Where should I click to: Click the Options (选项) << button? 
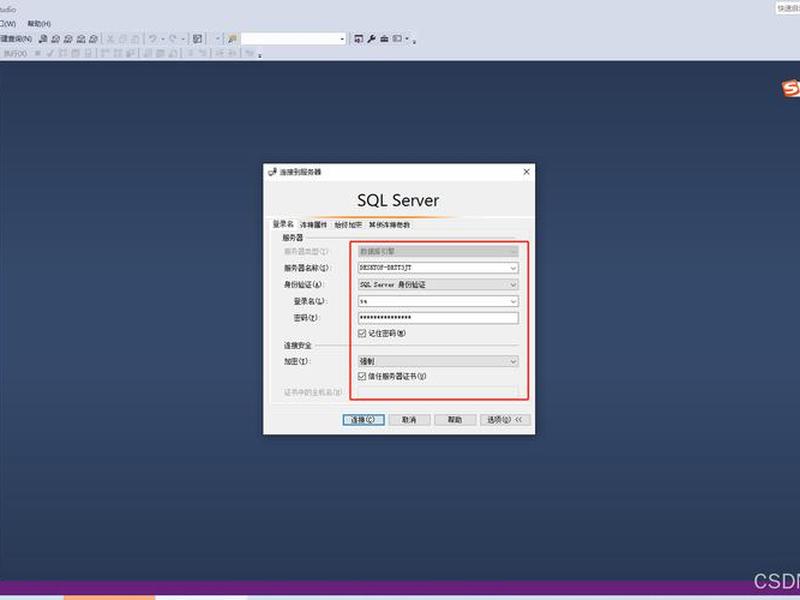pos(505,419)
